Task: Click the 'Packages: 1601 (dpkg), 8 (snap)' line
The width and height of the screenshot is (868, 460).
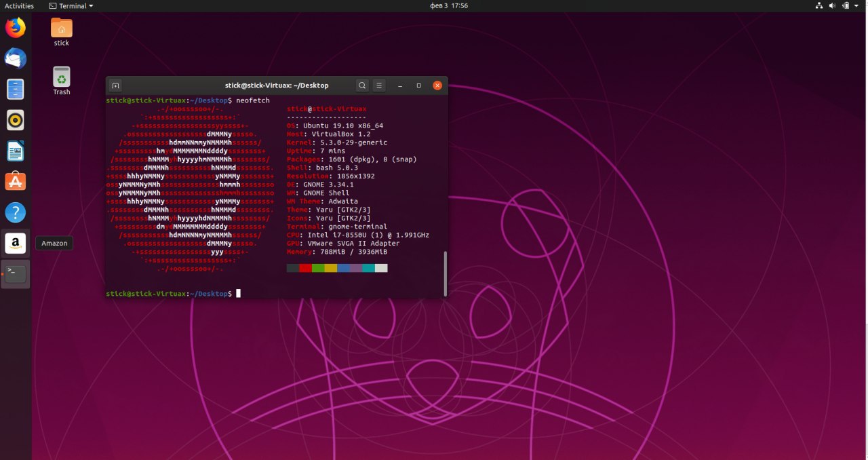Action: (352, 159)
